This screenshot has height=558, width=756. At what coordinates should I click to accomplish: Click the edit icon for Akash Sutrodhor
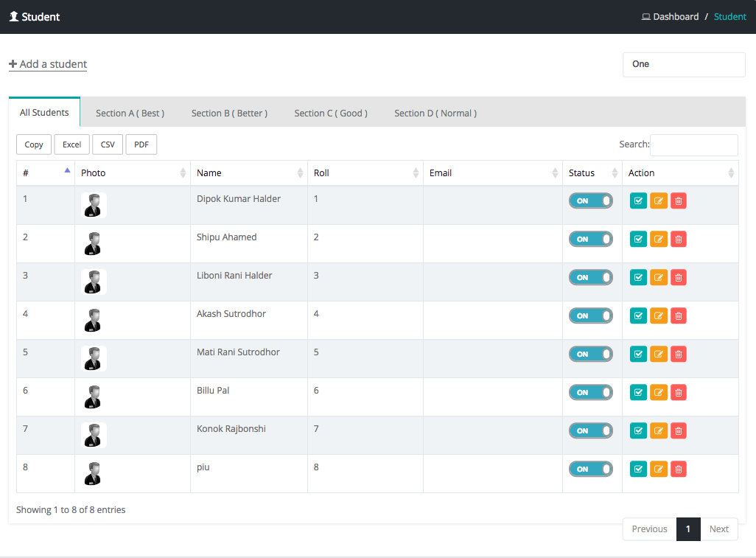click(659, 315)
